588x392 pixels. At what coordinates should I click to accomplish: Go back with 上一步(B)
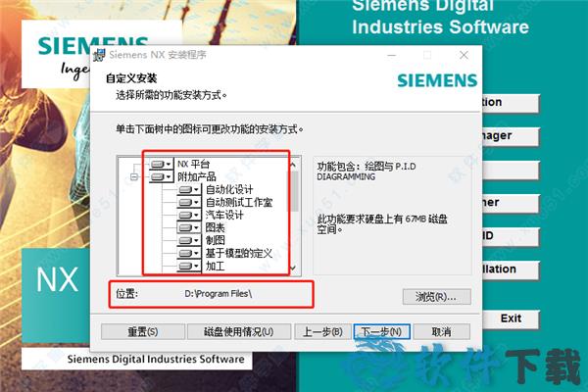point(322,331)
